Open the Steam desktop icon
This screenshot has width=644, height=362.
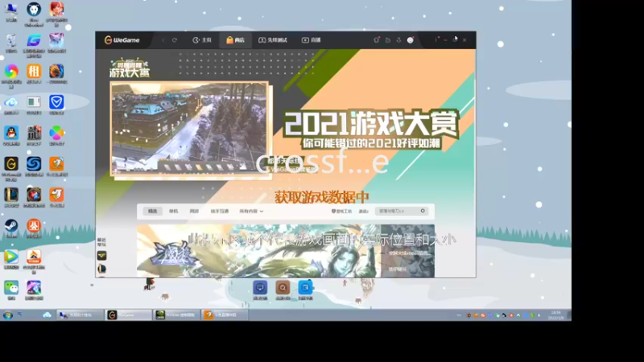[11, 228]
